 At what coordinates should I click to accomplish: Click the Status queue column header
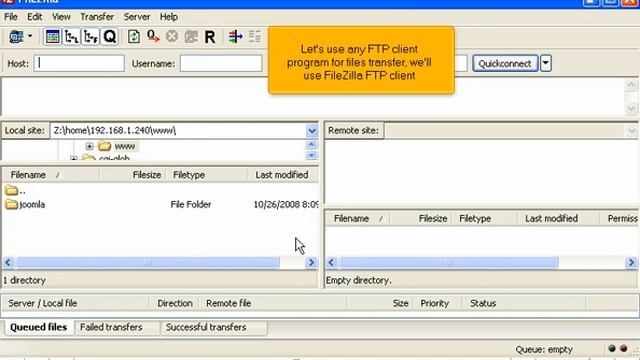(x=524, y=303)
